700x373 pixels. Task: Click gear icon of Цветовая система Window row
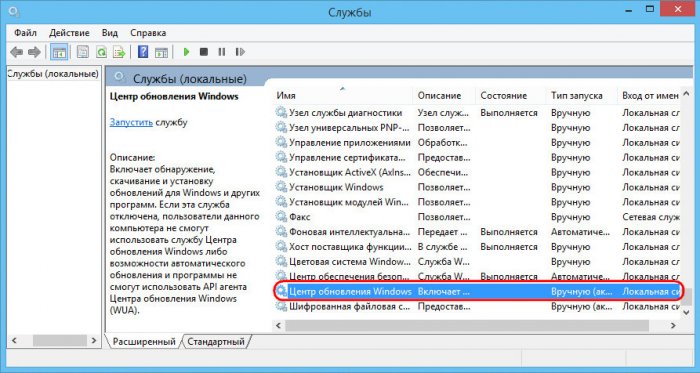pyautogui.click(x=281, y=261)
